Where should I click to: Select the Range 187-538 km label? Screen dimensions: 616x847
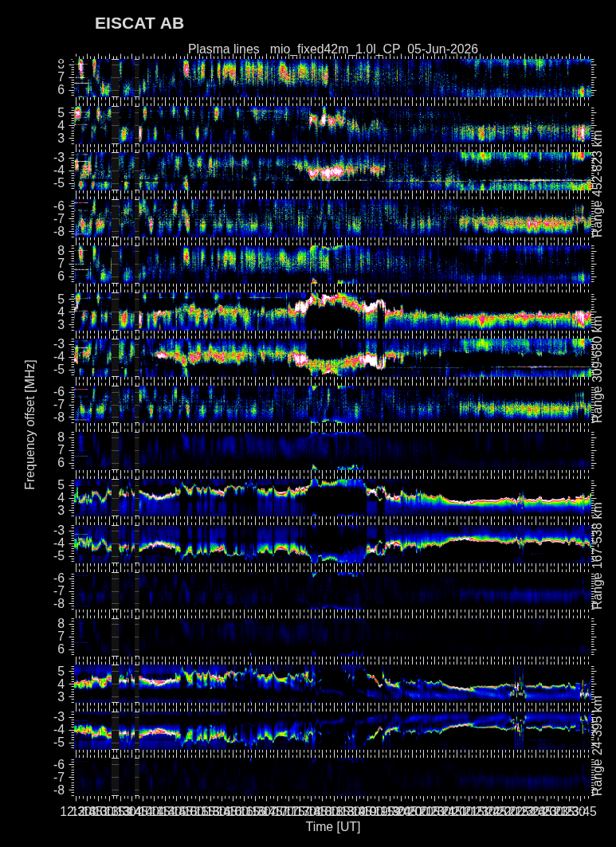coord(597,555)
